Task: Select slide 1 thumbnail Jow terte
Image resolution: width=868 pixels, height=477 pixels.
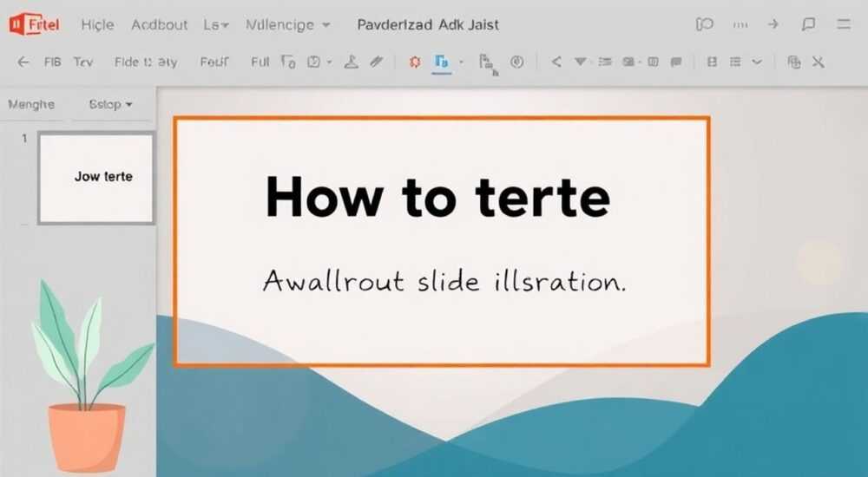Action: [x=96, y=178]
